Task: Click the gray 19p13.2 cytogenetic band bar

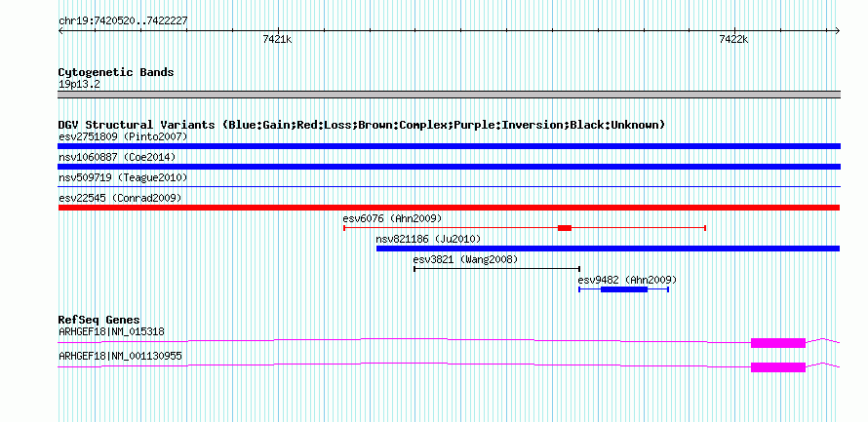Action: tap(449, 95)
